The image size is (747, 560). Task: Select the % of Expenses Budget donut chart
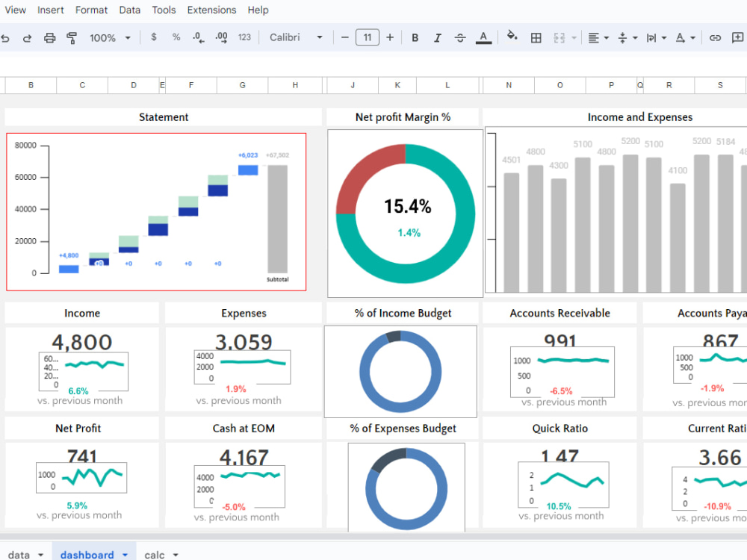coord(406,488)
